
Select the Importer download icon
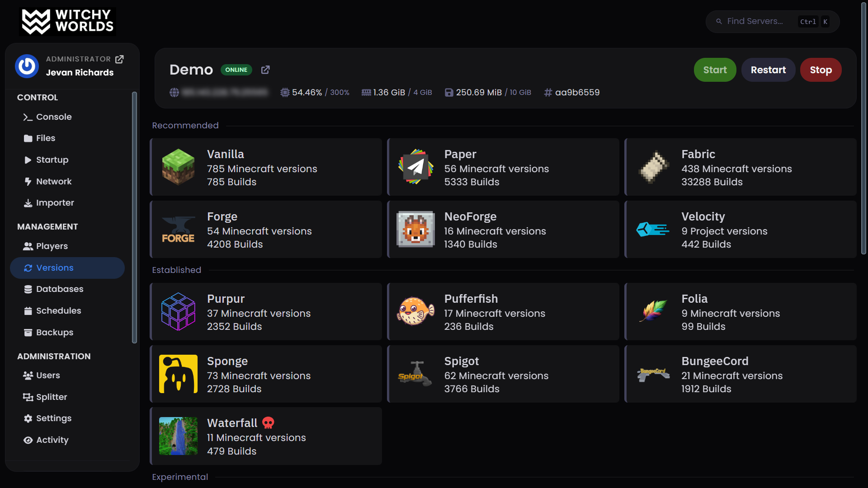(x=28, y=202)
